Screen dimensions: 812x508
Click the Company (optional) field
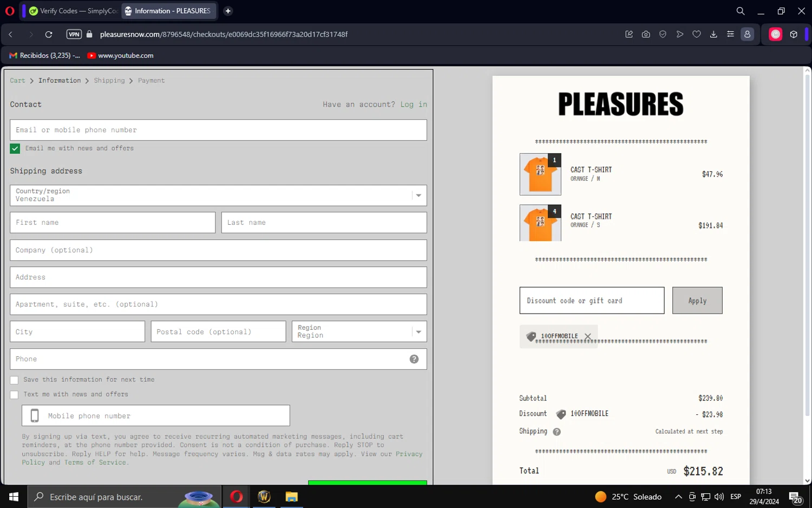pyautogui.click(x=218, y=250)
